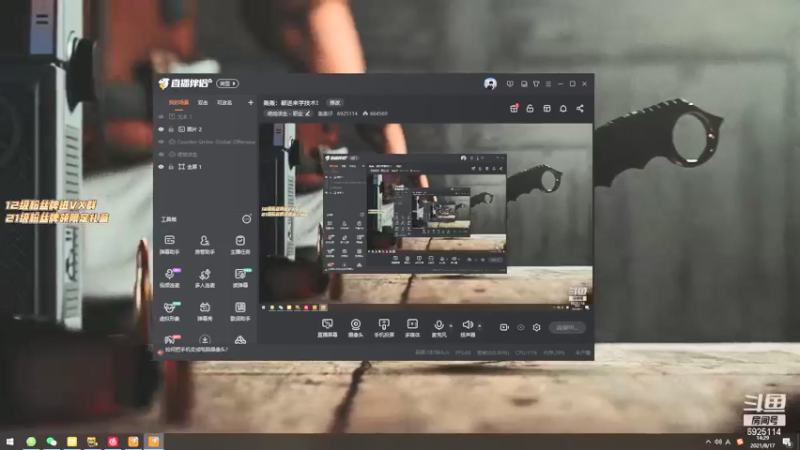The image size is (800, 450).
Task: Open the Windows Start menu
Action: point(9,442)
